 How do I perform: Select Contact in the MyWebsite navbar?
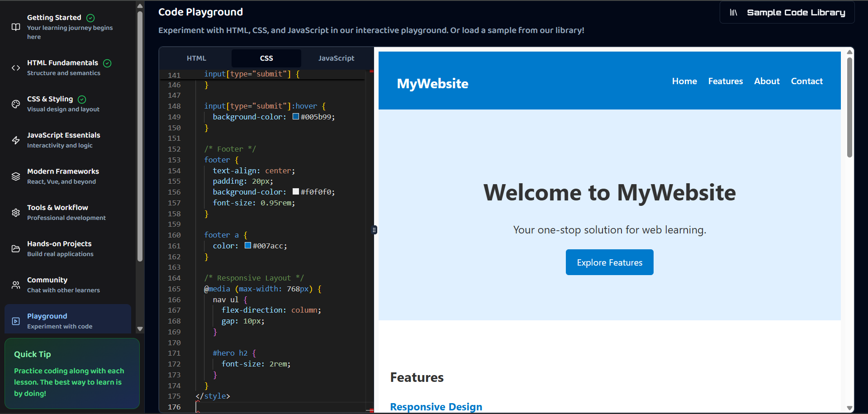point(806,81)
